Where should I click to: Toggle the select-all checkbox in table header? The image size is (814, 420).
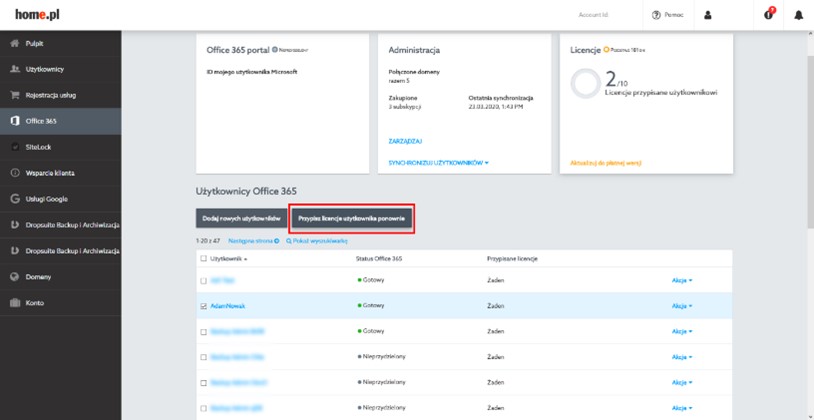[x=204, y=259]
